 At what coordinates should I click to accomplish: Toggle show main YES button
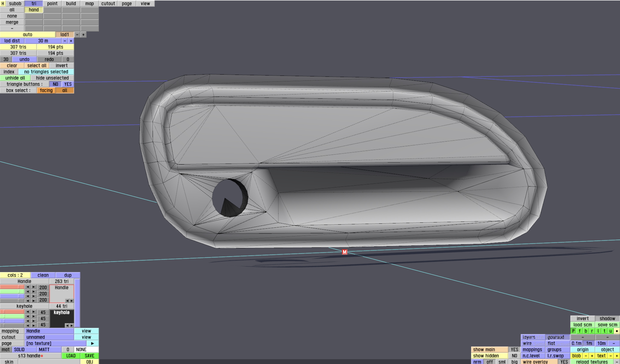click(514, 350)
